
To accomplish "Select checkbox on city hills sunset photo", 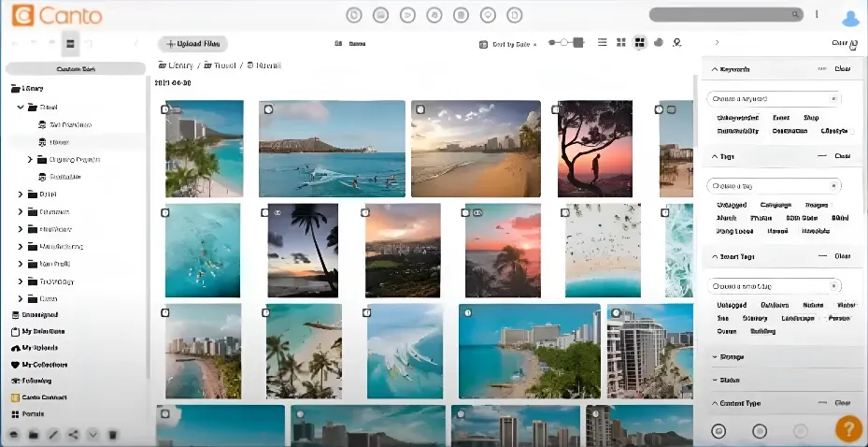I will [365, 212].
